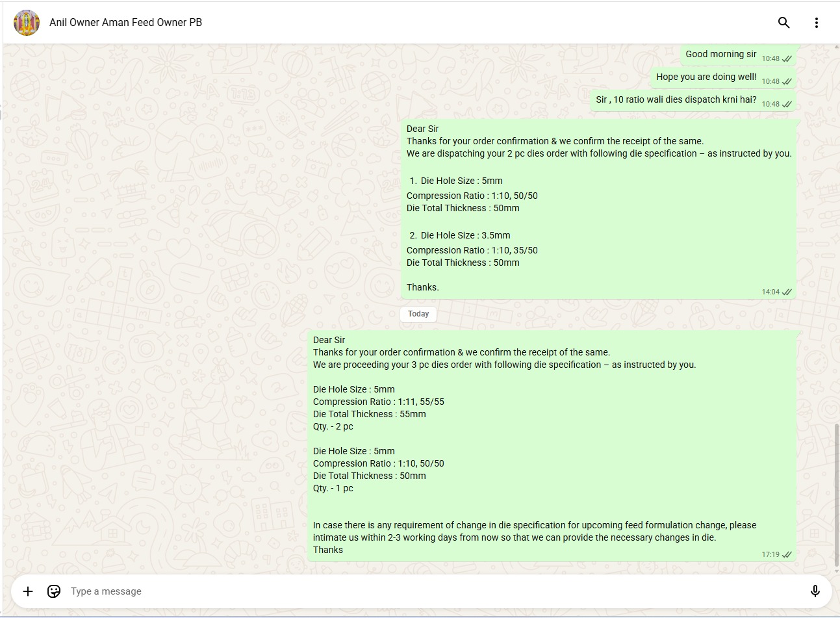The height and width of the screenshot is (618, 840).
Task: Open the three-dot chat menu
Action: point(816,23)
